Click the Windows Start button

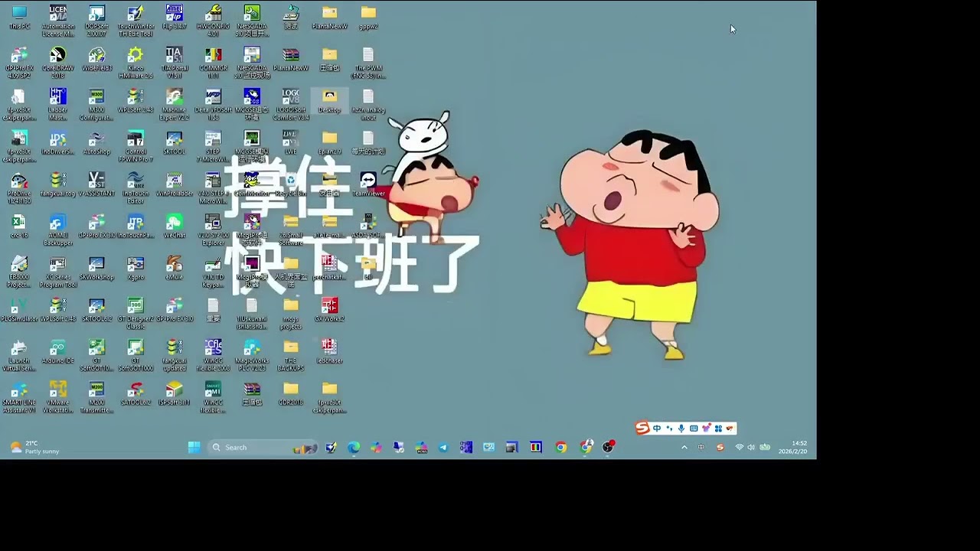tap(194, 447)
